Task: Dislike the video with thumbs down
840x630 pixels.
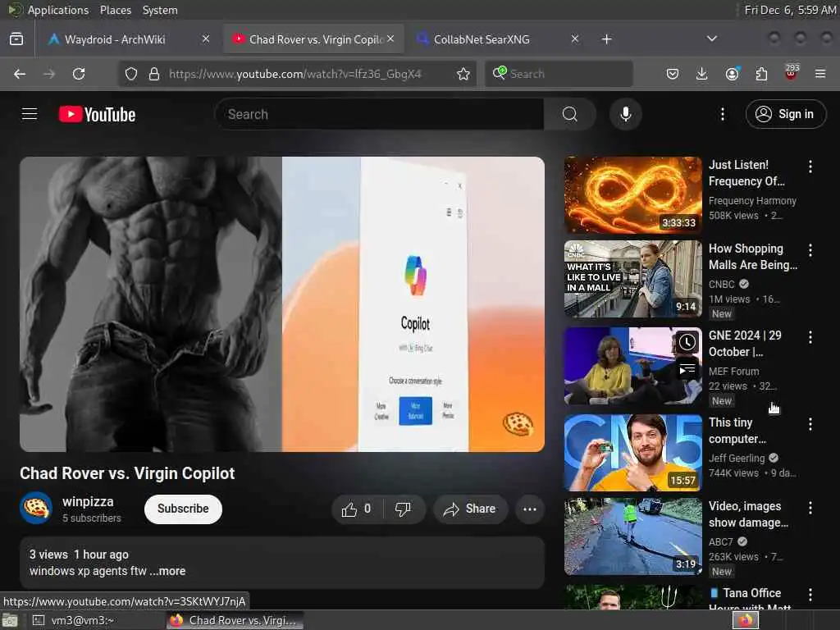Action: [404, 509]
